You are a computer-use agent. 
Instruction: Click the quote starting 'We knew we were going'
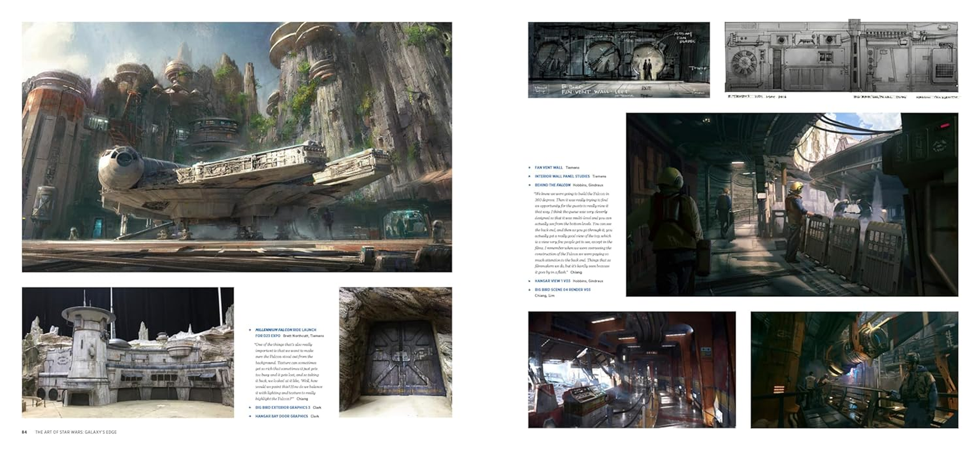pyautogui.click(x=573, y=233)
